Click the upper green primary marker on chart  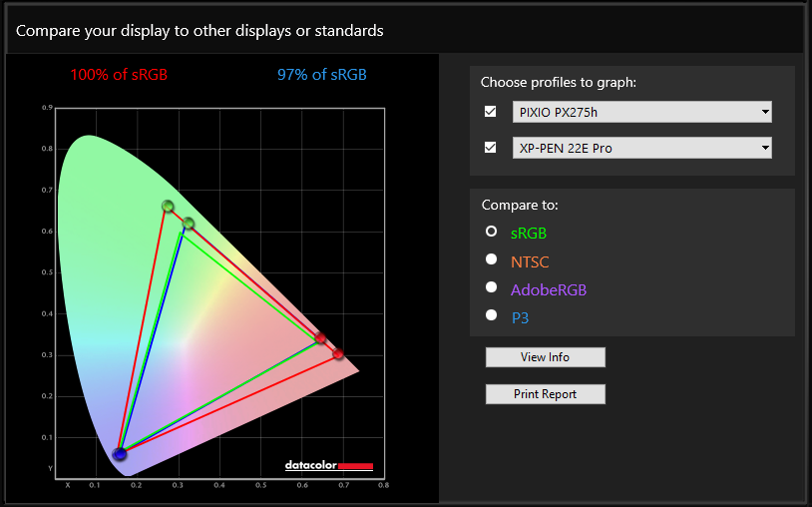(x=168, y=207)
